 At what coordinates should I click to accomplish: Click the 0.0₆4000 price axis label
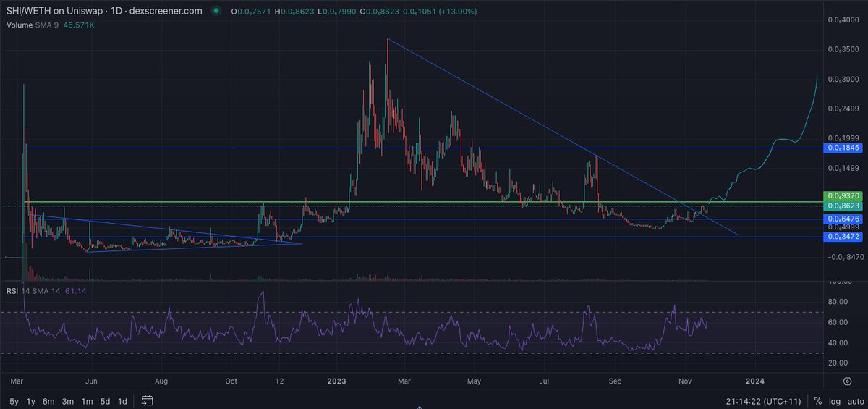(843, 20)
